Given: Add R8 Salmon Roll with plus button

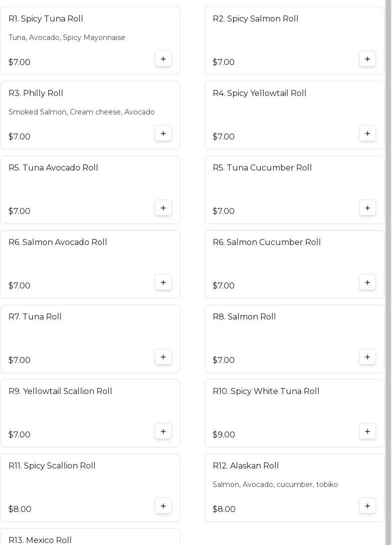Looking at the screenshot, I should tap(368, 357).
